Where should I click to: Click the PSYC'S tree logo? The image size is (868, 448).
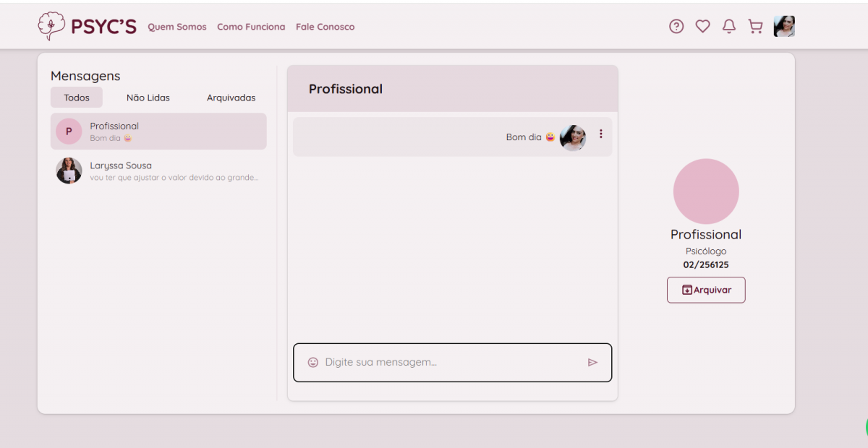(x=51, y=26)
